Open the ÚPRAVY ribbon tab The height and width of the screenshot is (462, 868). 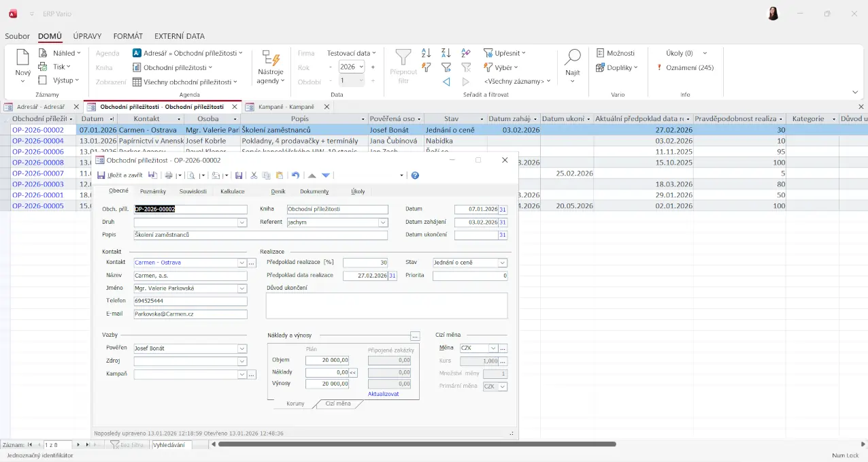(x=87, y=36)
